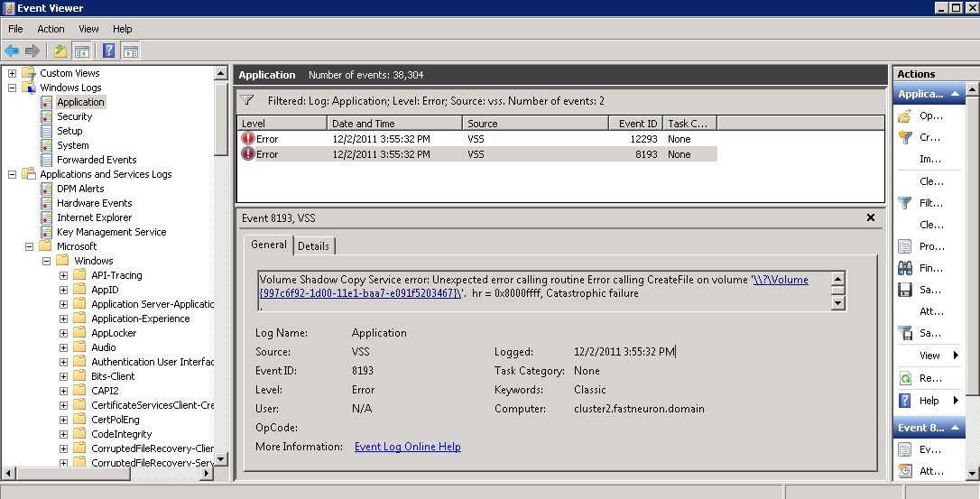
Task: Click the Create Custom View 'Cr...' action icon
Action: 905,137
